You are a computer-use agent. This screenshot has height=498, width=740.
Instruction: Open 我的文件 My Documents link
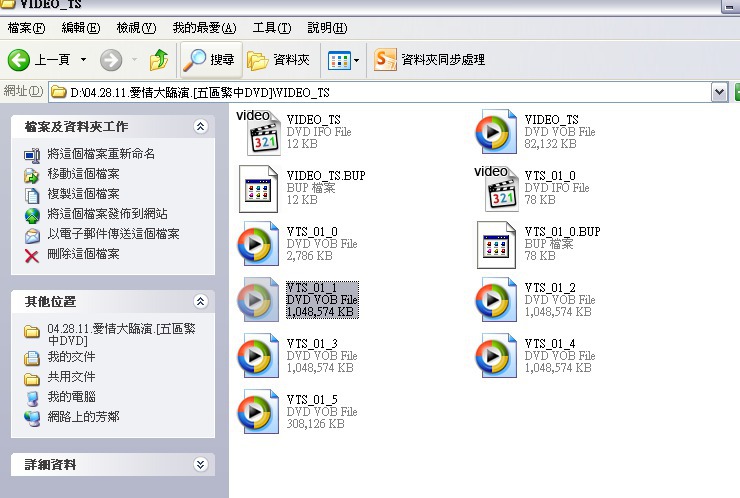71,357
